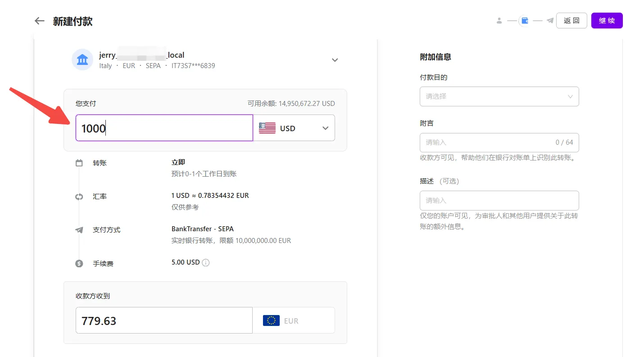The width and height of the screenshot is (644, 357).
Task: Click the paper plane step icon at top
Action: pos(550,20)
